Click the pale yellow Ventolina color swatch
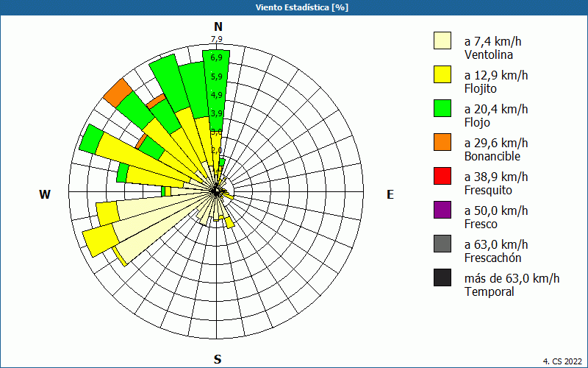The width and height of the screenshot is (588, 368). (442, 40)
